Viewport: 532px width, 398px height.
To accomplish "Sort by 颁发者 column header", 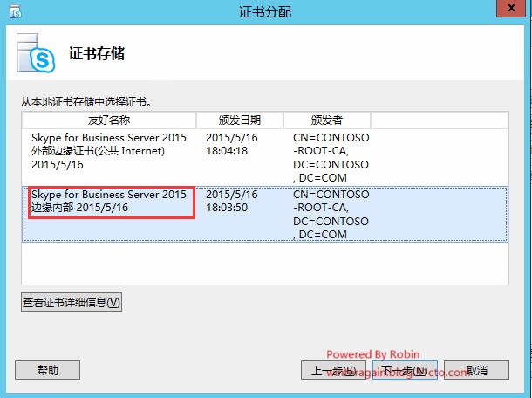I will coord(327,120).
